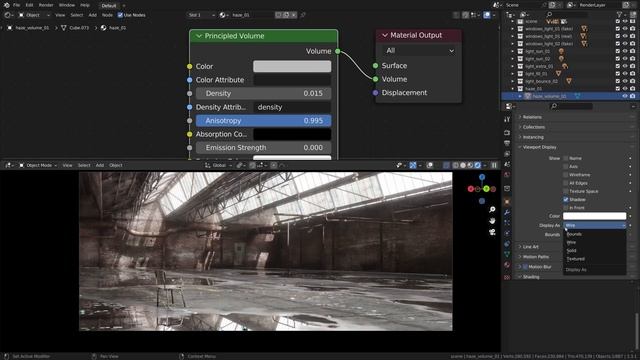Toggle the Use Nodes checkbox
The image size is (640, 360).
point(120,15)
